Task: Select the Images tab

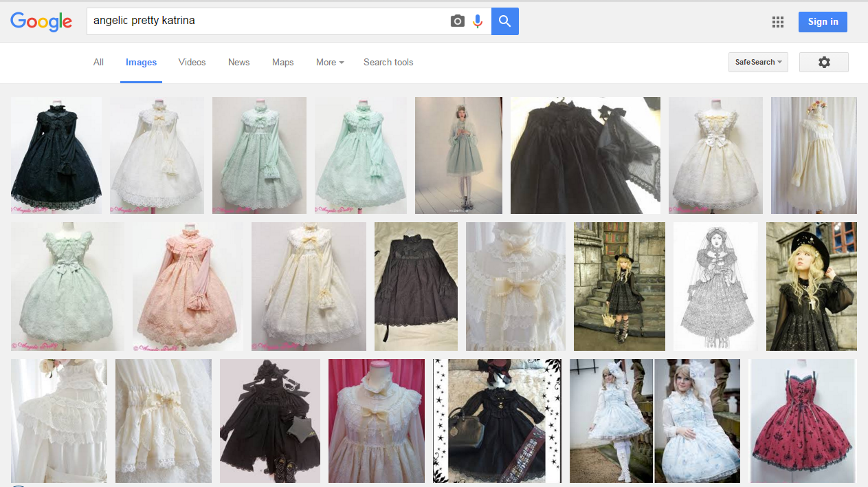Action: 141,62
